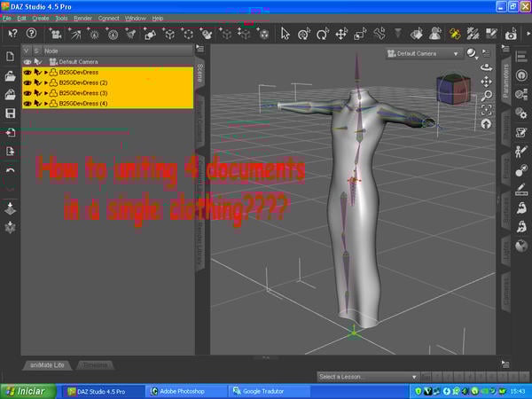
Task: Click the What's This help arrow icon
Action: 12,34
